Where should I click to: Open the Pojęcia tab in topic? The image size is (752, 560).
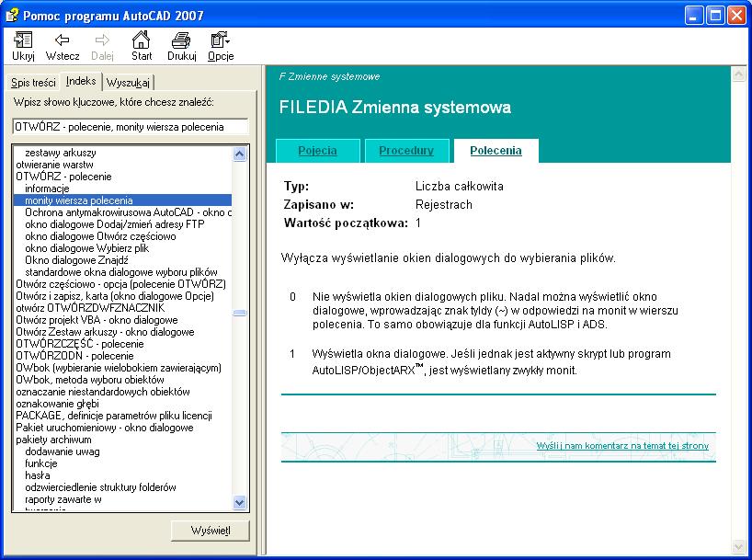point(317,151)
